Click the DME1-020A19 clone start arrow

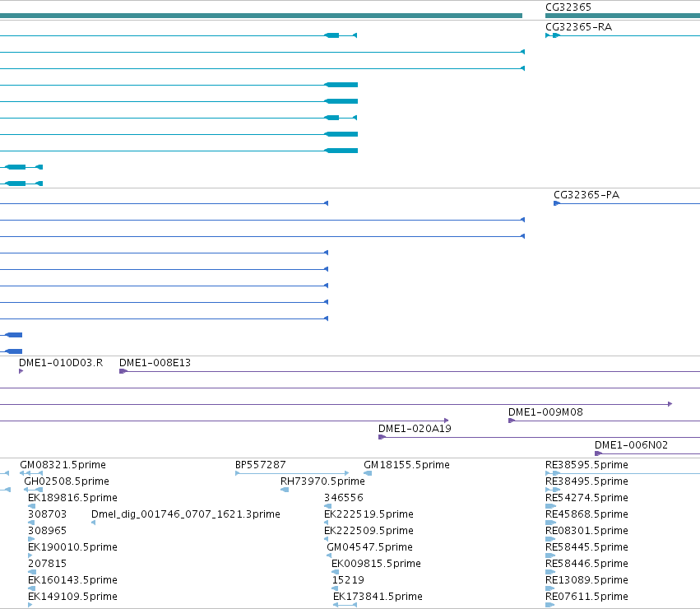coord(382,437)
